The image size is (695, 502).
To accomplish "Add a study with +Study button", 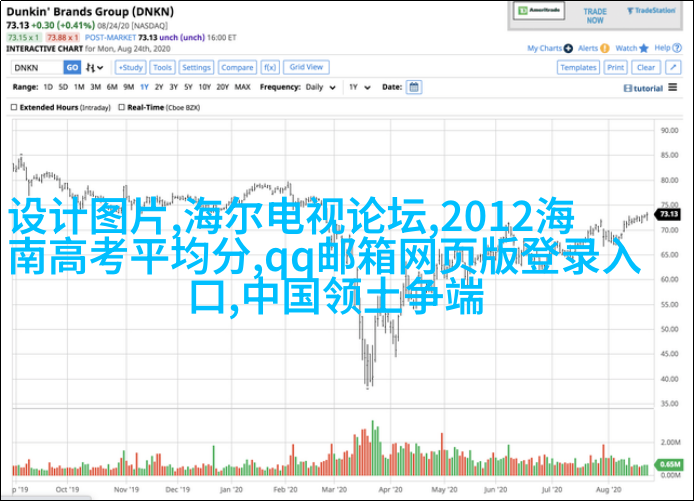I will point(130,68).
